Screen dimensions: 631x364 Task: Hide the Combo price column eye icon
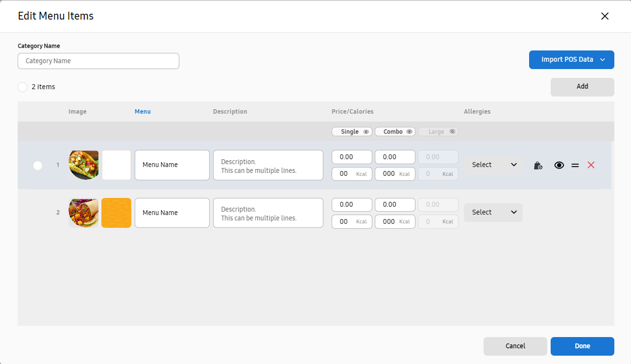click(x=410, y=132)
